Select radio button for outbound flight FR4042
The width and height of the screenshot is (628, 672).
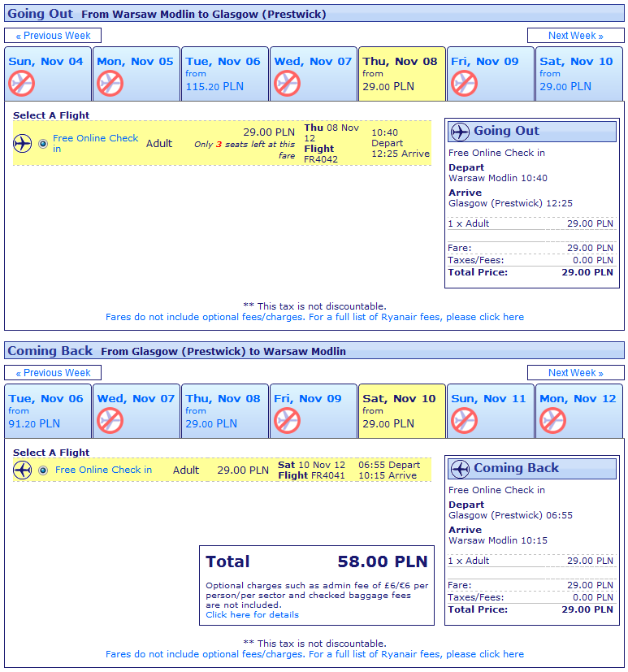pos(43,144)
